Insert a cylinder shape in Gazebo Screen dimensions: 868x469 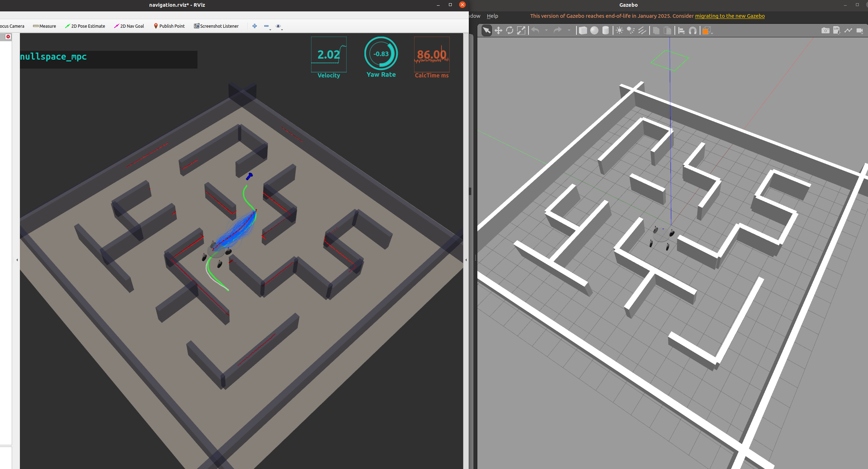[x=606, y=31]
